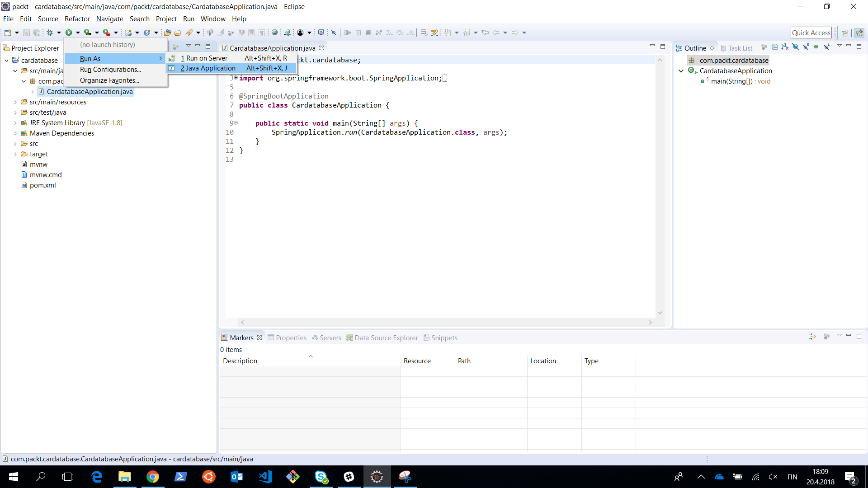Switch to the Task List tab

point(736,48)
